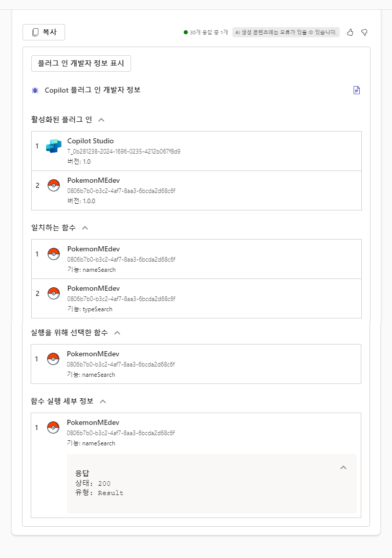Click the 복사 copy button

(x=43, y=32)
